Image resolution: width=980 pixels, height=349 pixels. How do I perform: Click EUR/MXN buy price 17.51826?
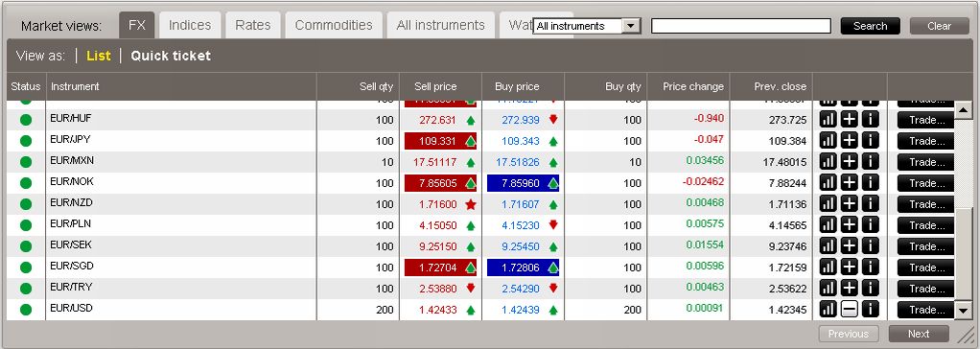click(518, 162)
